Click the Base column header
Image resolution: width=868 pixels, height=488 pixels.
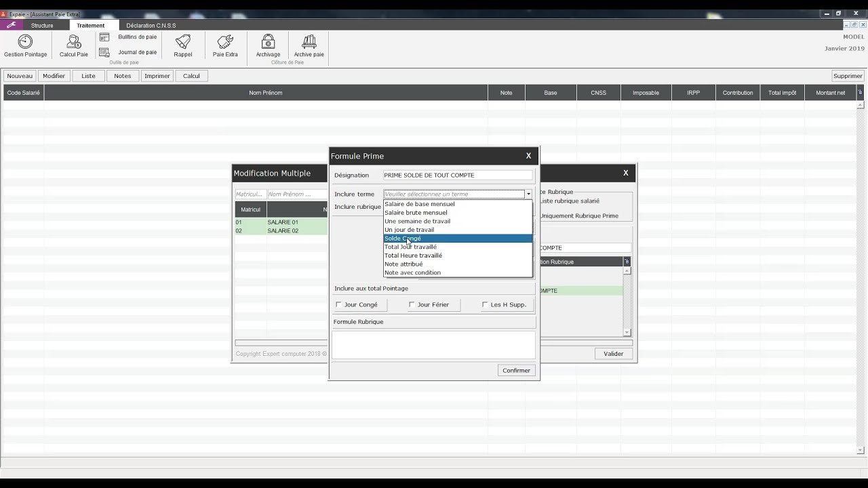pos(551,93)
